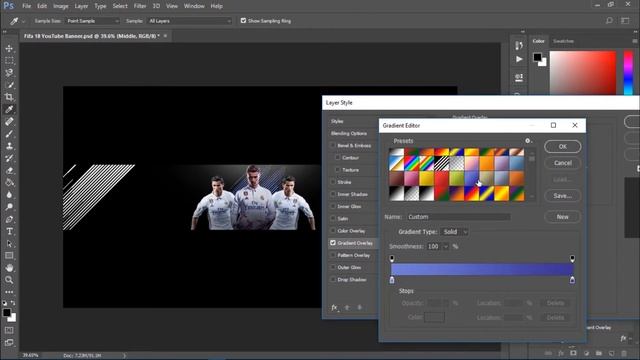
Task: Enable Pattern Overlay effect
Action: 333,255
